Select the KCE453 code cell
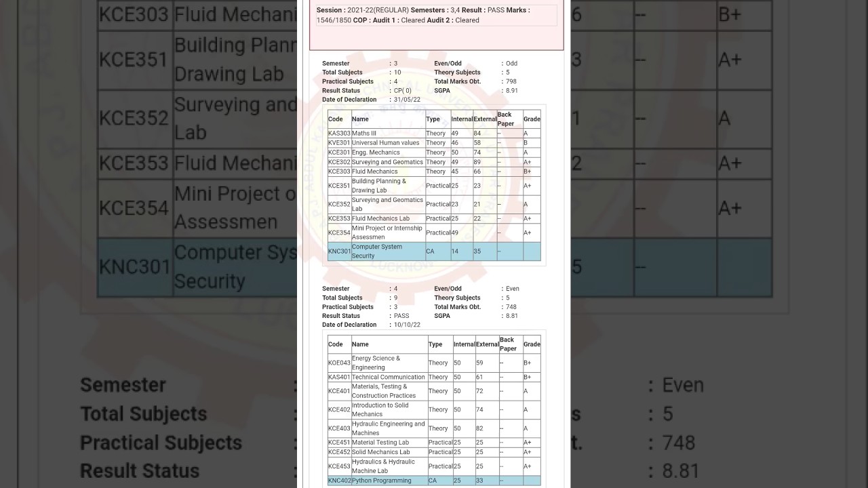 click(x=339, y=466)
